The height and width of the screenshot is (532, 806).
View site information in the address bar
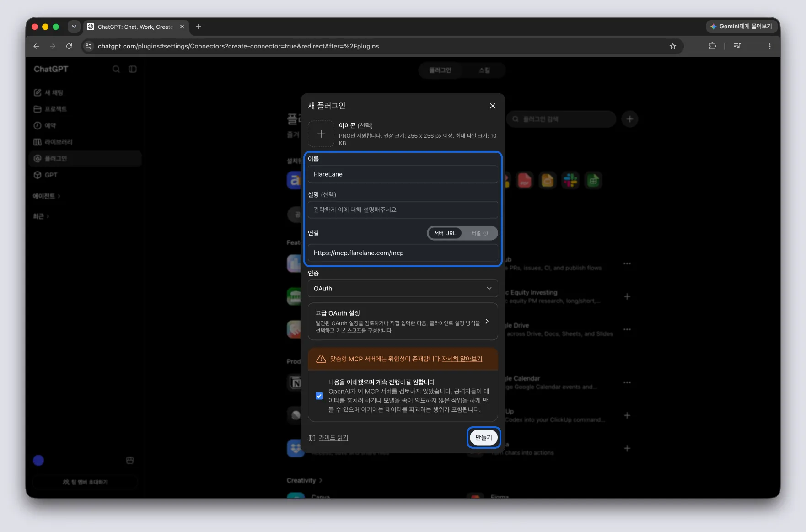(x=89, y=46)
